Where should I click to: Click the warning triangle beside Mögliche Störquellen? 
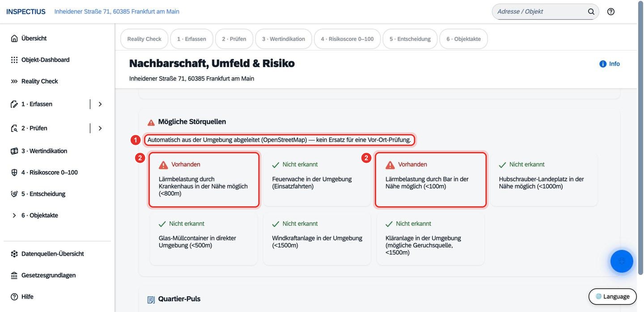151,122
